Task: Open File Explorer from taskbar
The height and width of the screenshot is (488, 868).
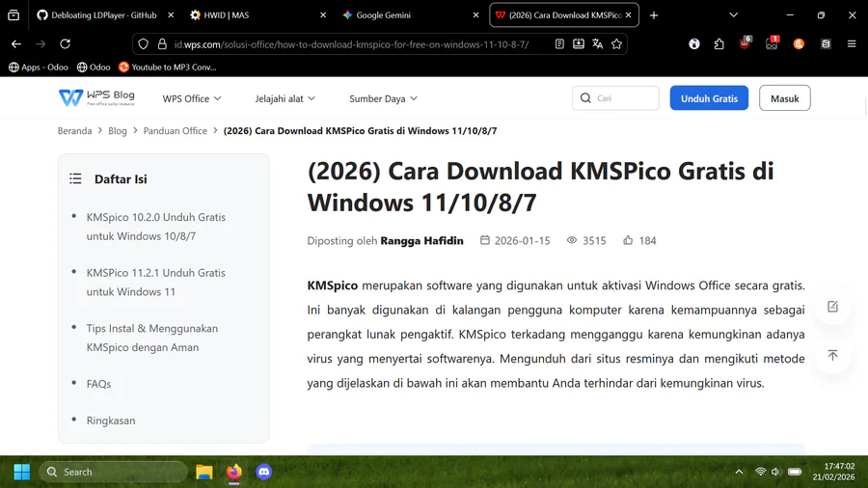Action: point(204,472)
